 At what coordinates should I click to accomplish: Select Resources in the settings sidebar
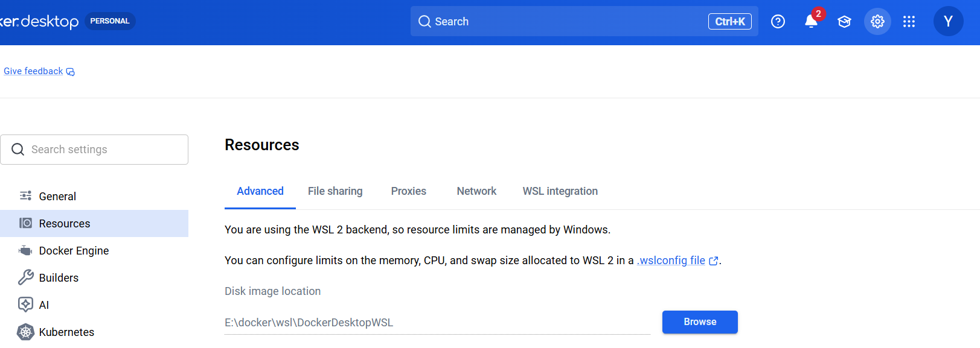tap(94, 223)
